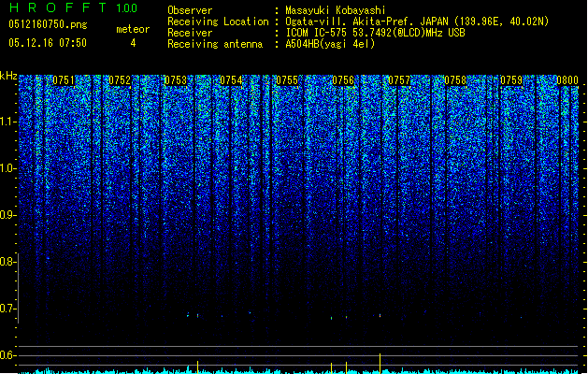
Task: Click the 0758 time marker
Action: [455, 80]
